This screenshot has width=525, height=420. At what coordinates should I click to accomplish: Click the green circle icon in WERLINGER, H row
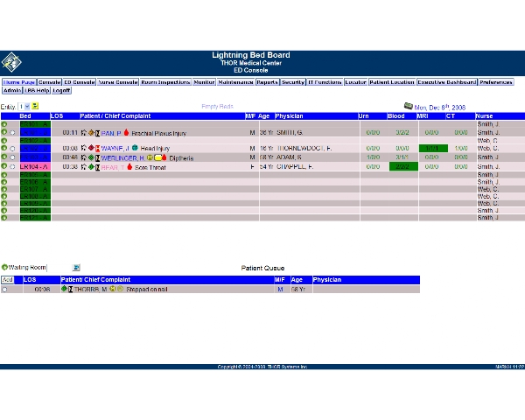[4, 157]
